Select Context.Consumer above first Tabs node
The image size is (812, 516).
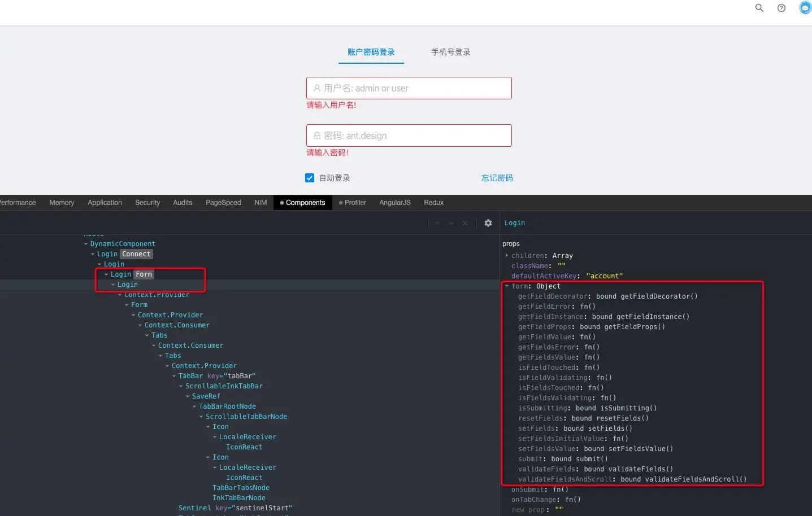[177, 325]
